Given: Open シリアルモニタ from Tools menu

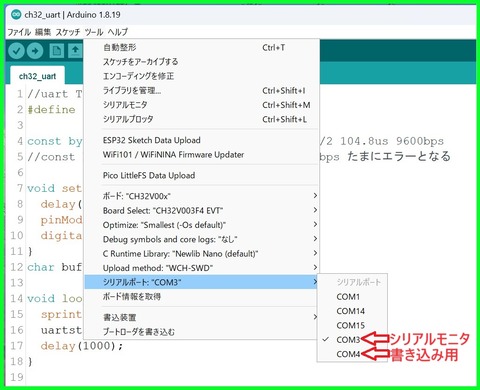Looking at the screenshot, I should [x=201, y=105].
